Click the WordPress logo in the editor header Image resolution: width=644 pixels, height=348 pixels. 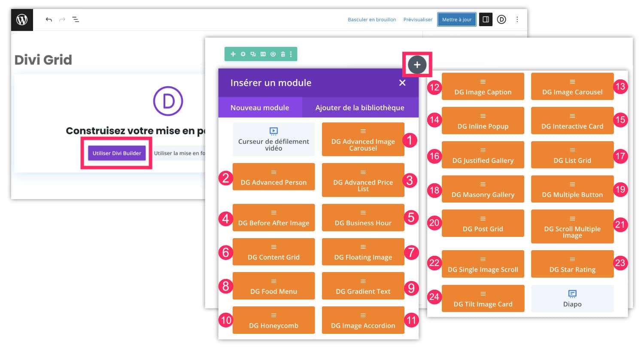pos(22,20)
